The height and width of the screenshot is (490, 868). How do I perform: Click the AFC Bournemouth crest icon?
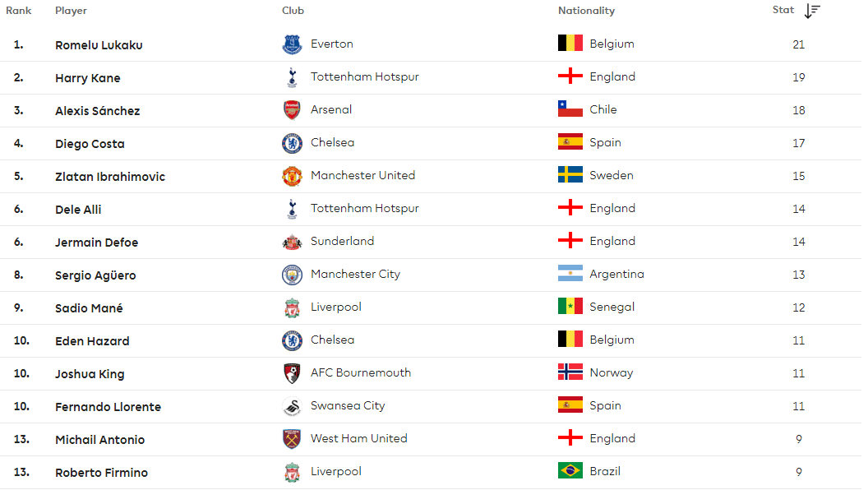point(292,373)
